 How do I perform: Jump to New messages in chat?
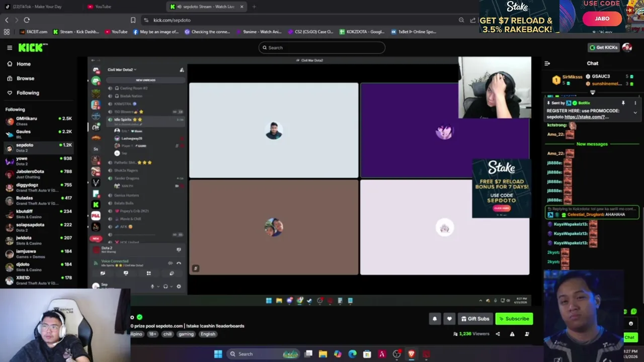592,144
